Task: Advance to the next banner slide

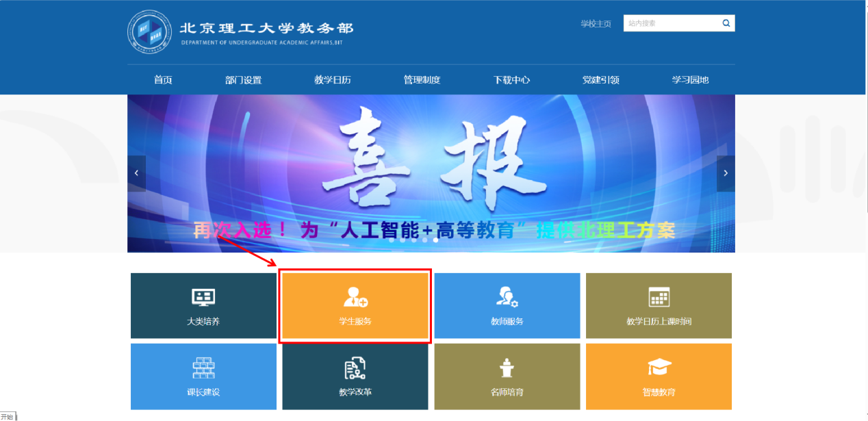Action: click(x=726, y=173)
